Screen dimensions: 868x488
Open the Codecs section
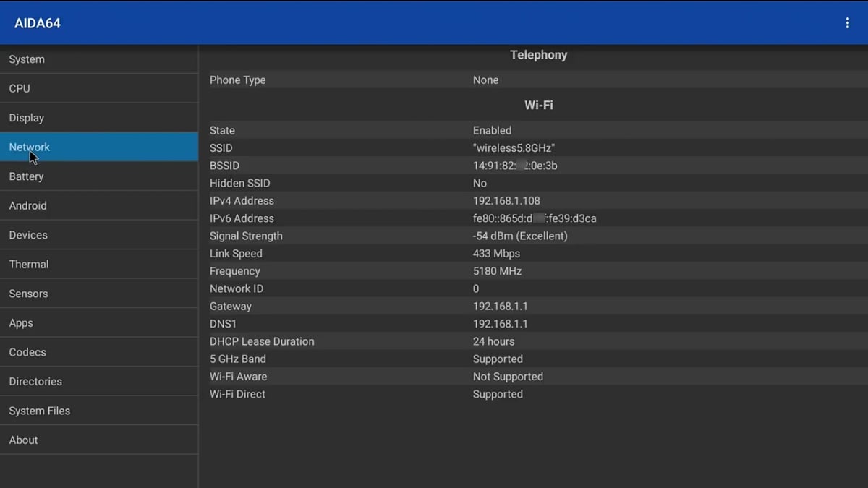click(99, 352)
